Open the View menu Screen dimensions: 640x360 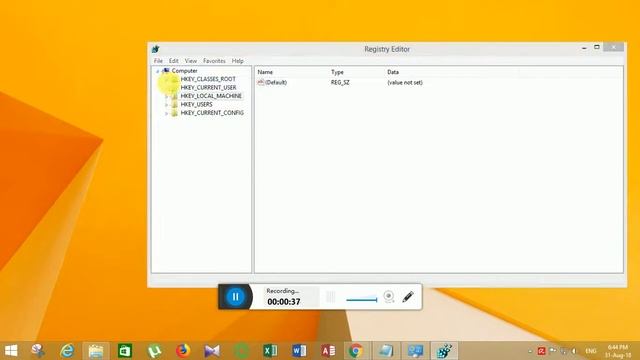(x=191, y=61)
